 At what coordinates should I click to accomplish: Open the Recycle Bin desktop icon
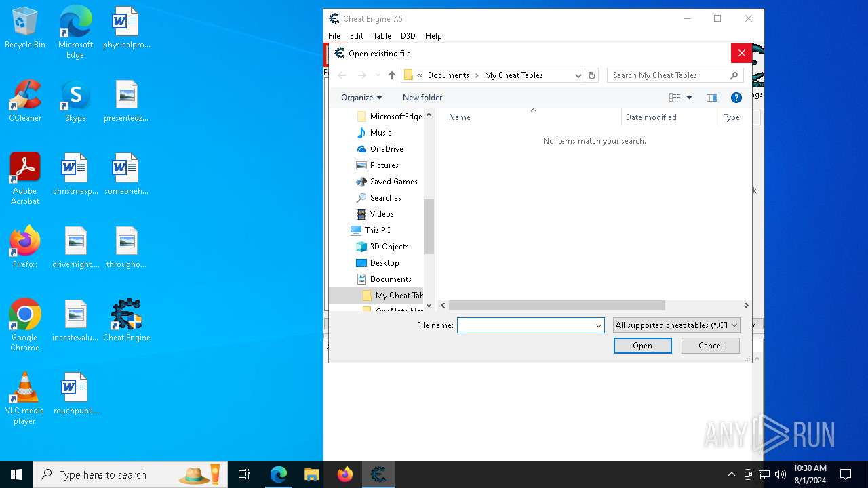click(x=25, y=28)
